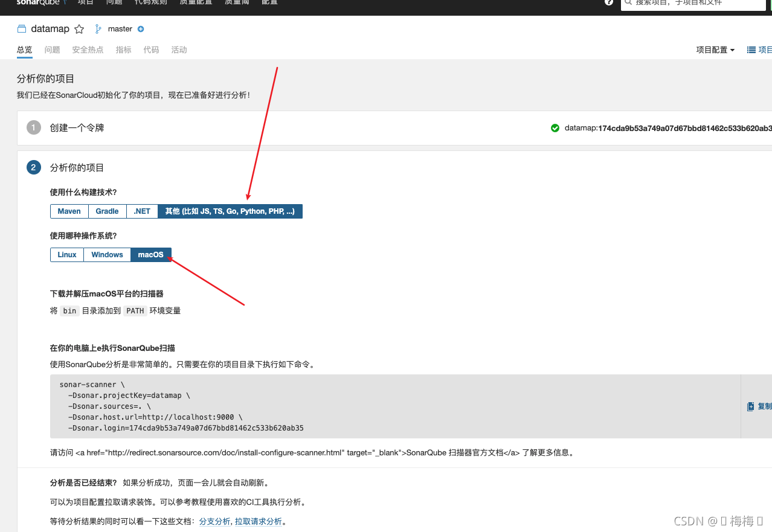Click the sonar-scanner command code block

coord(396,406)
